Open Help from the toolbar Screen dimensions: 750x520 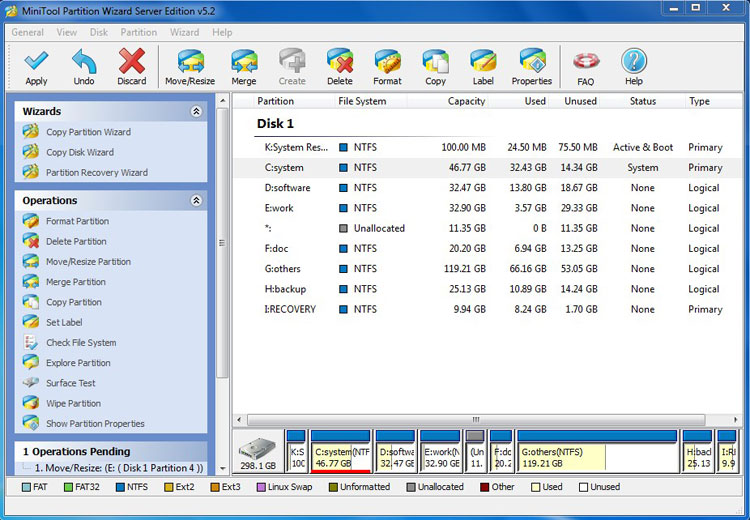(x=634, y=67)
